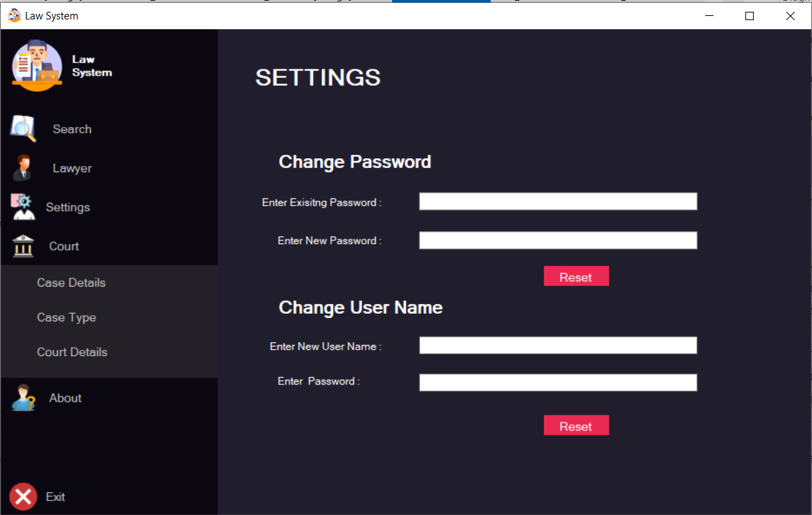Click the Law System logo image
The width and height of the screenshot is (812, 515).
click(36, 65)
